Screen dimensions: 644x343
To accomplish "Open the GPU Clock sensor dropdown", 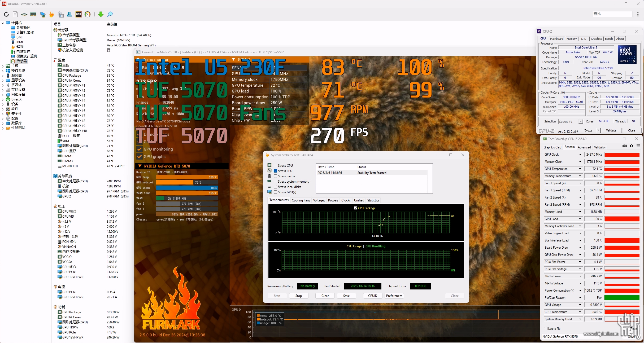I will [580, 155].
